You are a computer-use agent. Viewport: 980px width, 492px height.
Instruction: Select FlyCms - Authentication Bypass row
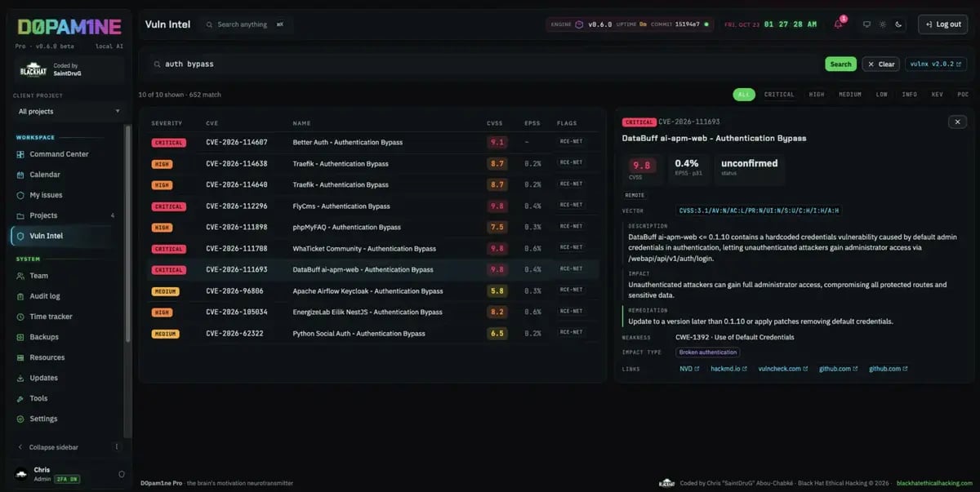[x=372, y=206]
